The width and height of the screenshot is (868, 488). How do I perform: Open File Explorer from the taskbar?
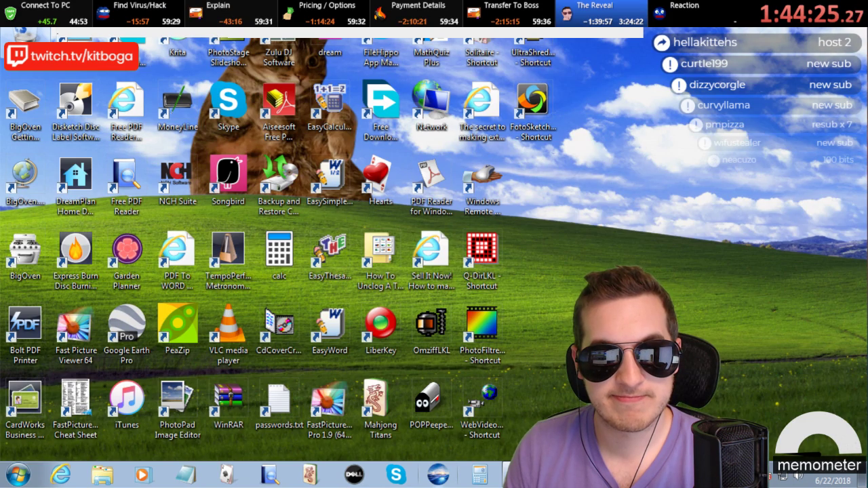pos(102,474)
